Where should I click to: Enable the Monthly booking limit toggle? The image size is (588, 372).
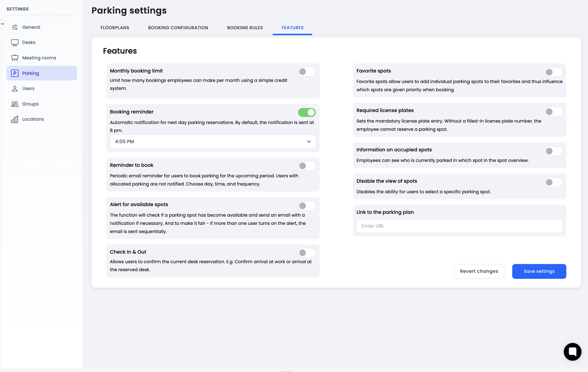pyautogui.click(x=306, y=72)
